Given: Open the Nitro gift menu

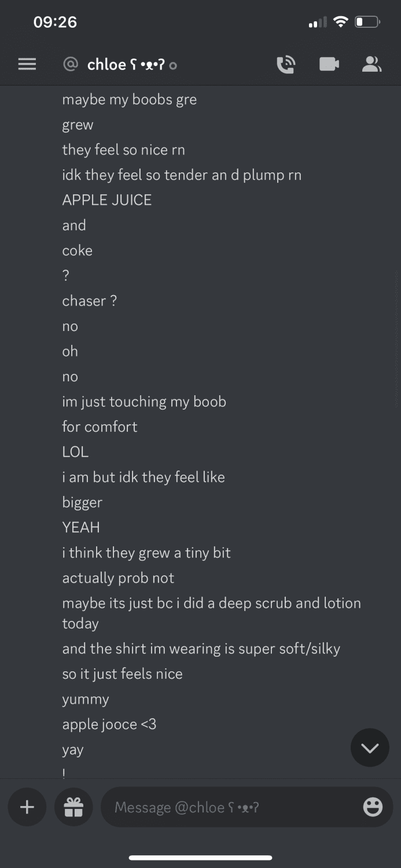Looking at the screenshot, I should coord(73,807).
